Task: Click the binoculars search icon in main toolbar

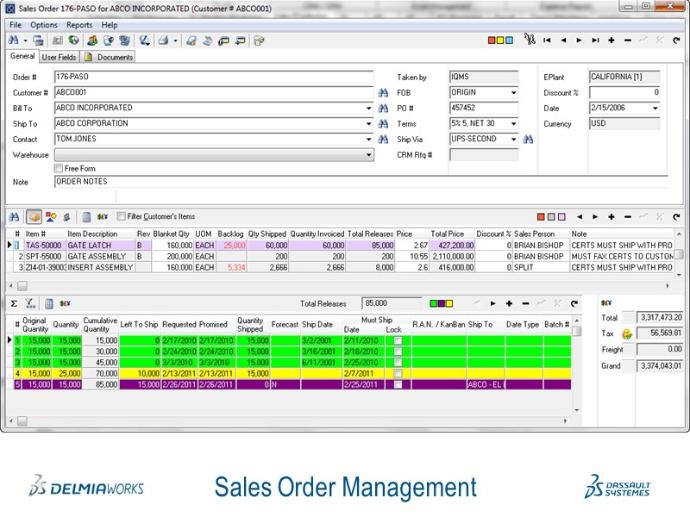Action: click(x=13, y=41)
